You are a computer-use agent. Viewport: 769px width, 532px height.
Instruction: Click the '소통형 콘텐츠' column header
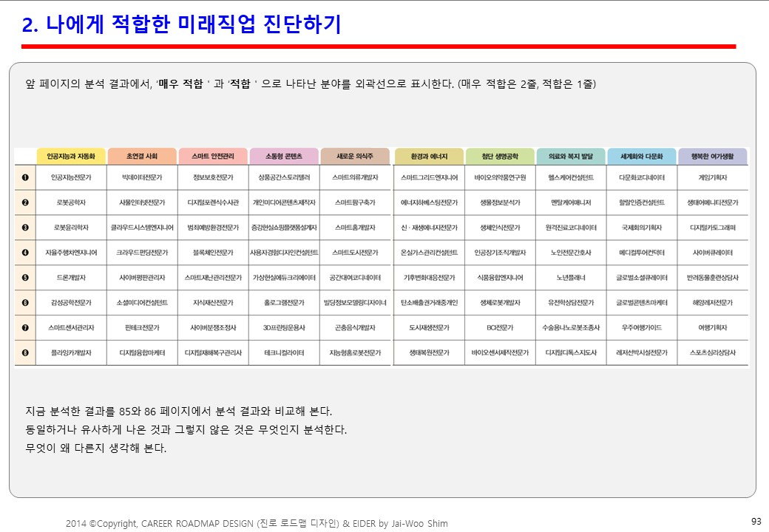coord(284,156)
